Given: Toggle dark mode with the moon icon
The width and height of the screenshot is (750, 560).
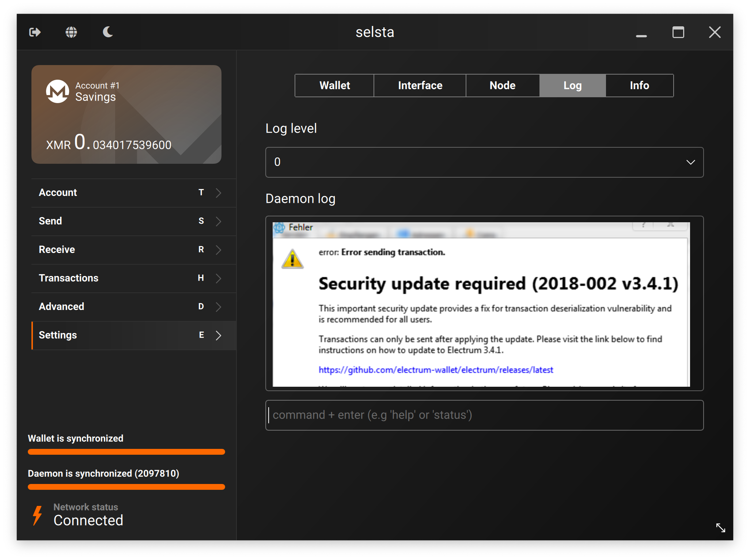Looking at the screenshot, I should pos(108,32).
